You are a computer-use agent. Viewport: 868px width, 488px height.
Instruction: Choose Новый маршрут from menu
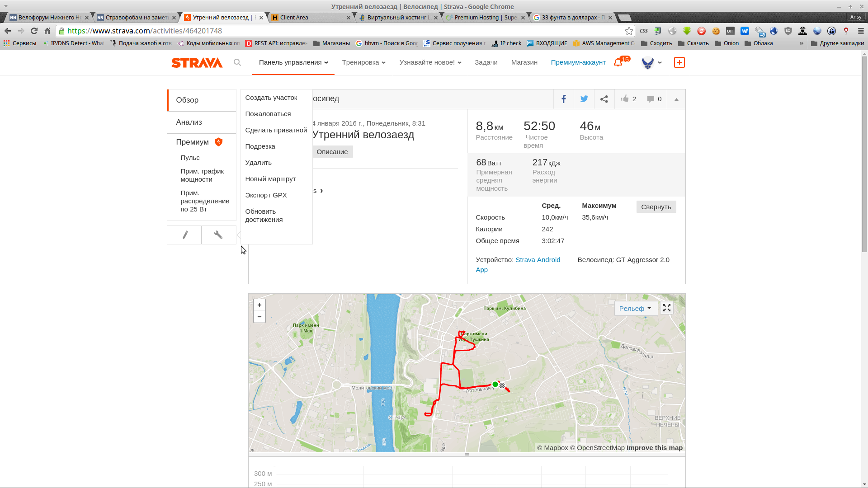270,179
